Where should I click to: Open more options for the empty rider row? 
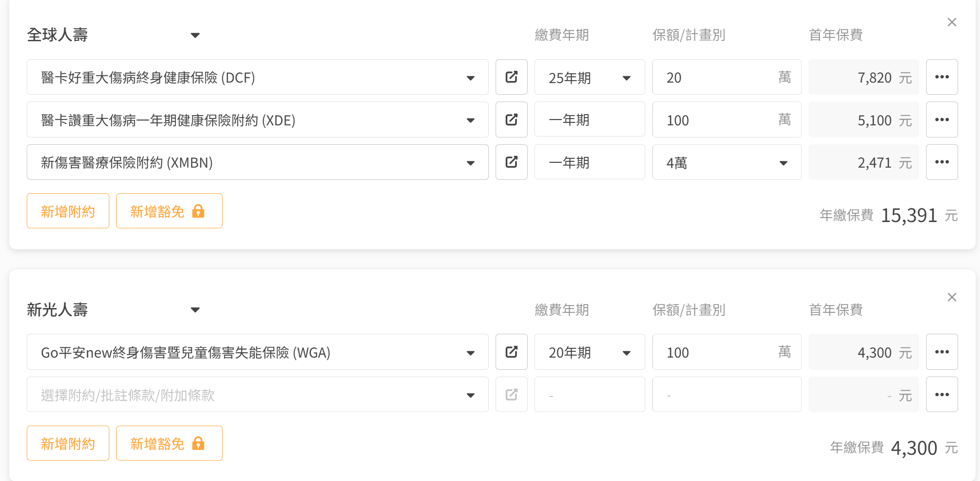coord(942,395)
